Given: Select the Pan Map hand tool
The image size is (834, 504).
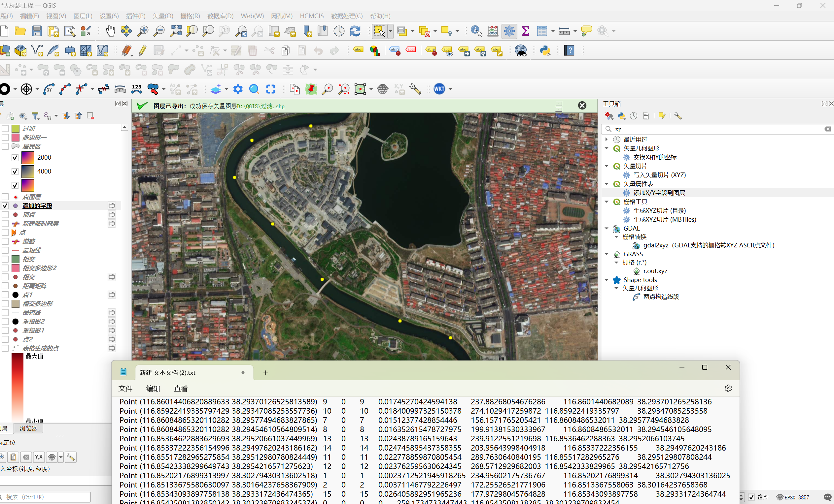Looking at the screenshot, I should pyautogui.click(x=110, y=31).
